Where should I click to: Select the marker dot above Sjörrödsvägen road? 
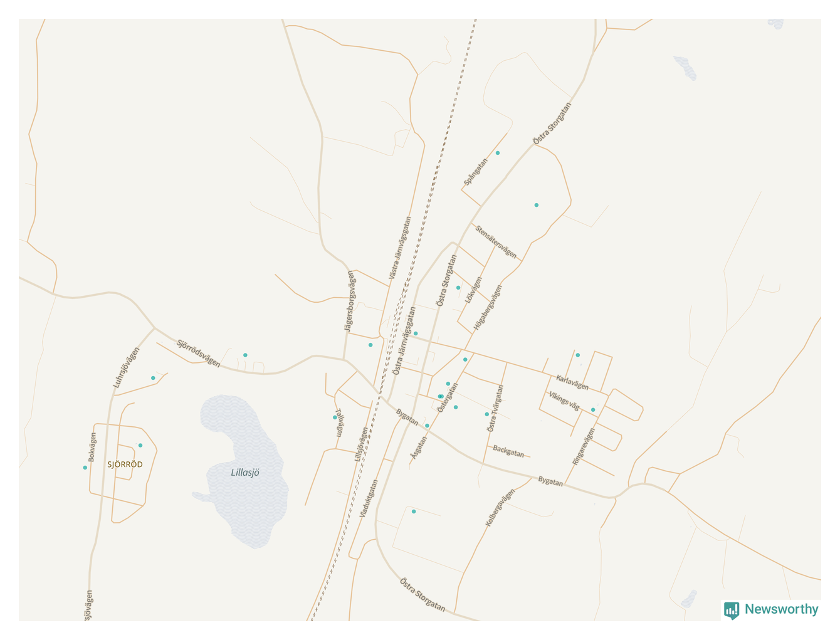tap(245, 355)
